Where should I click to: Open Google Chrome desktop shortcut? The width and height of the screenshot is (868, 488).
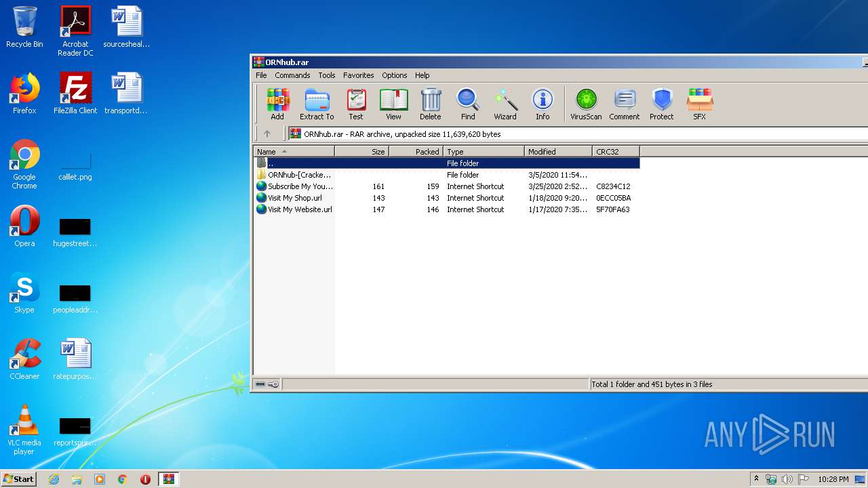(24, 165)
